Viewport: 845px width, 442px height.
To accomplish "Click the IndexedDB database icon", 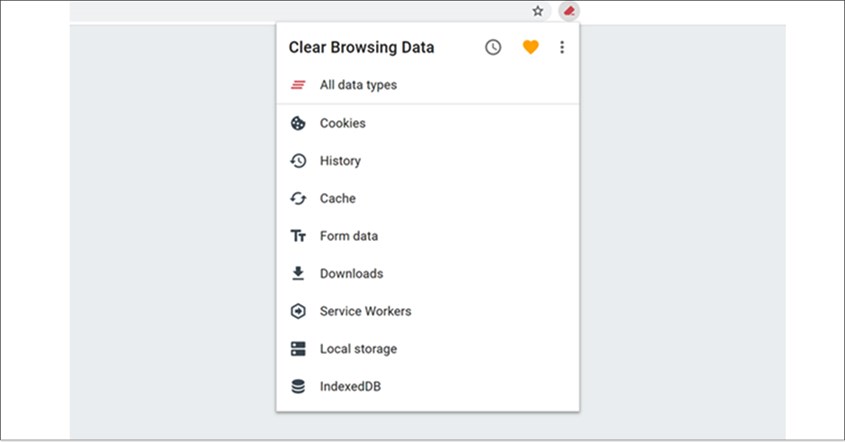I will click(x=298, y=386).
